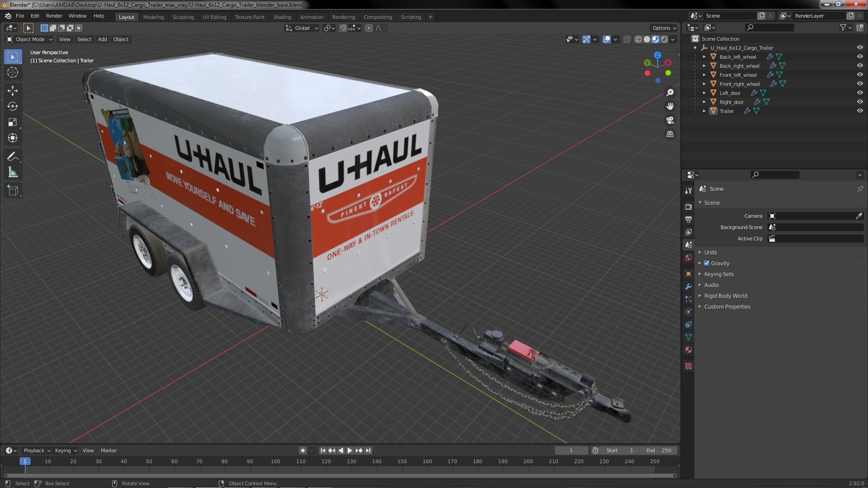This screenshot has height=488, width=868.
Task: Toggle auto keying record button
Action: pyautogui.click(x=303, y=450)
